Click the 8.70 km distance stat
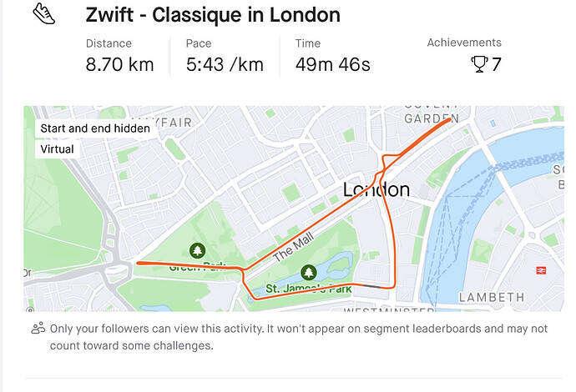Image resolution: width=576 pixels, height=392 pixels. coord(119,64)
